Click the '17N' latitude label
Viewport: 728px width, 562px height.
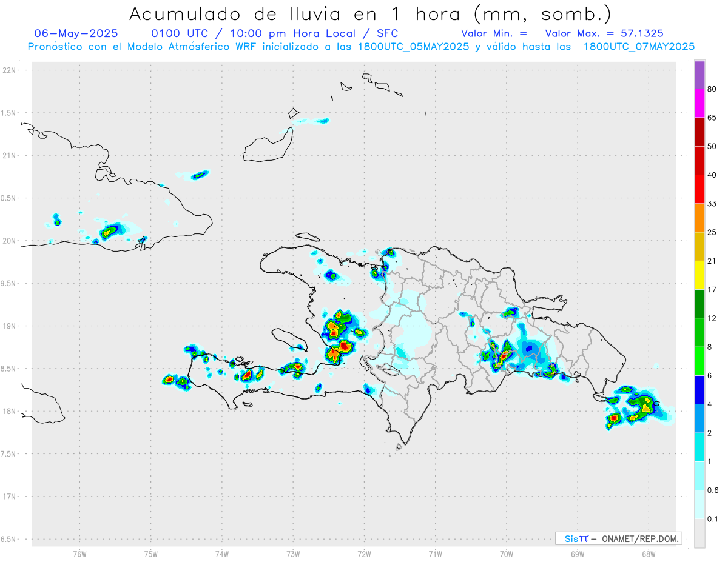(10, 497)
